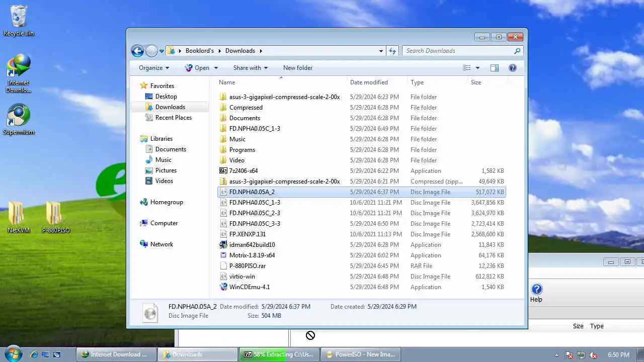This screenshot has width=644, height=362.
Task: Sort by Date modified column header
Action: click(x=377, y=82)
